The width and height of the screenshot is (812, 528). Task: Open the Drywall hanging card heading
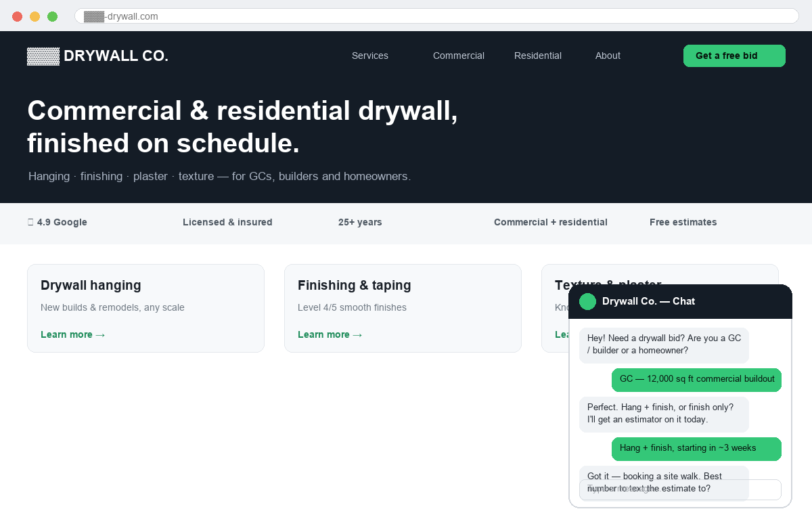pyautogui.click(x=91, y=285)
